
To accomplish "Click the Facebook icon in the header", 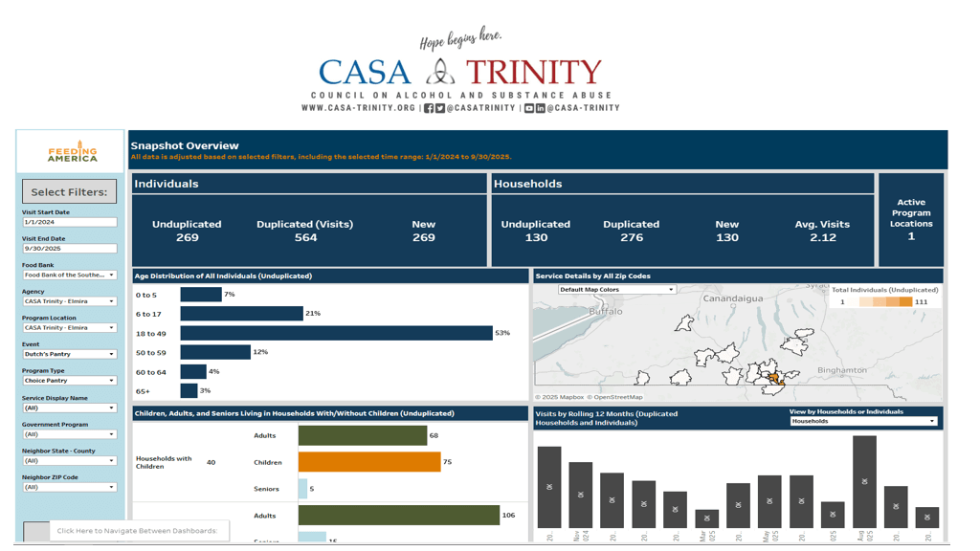I will [x=429, y=108].
